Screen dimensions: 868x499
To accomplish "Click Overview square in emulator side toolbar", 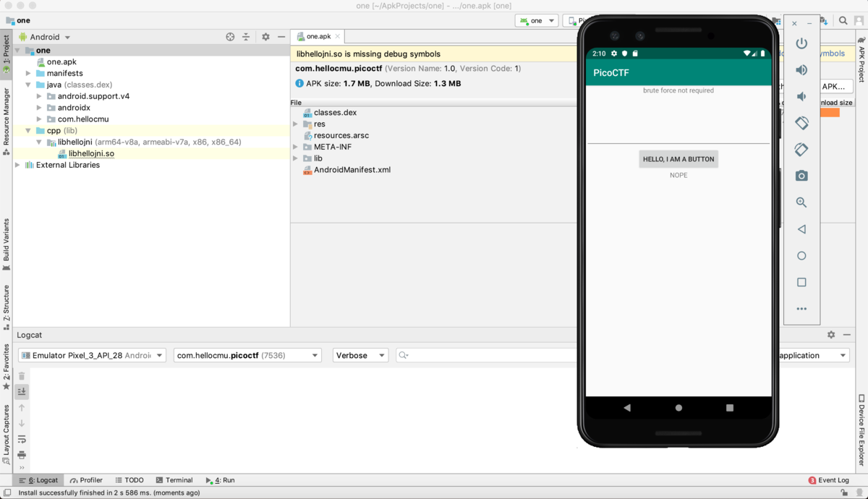I will pos(801,282).
